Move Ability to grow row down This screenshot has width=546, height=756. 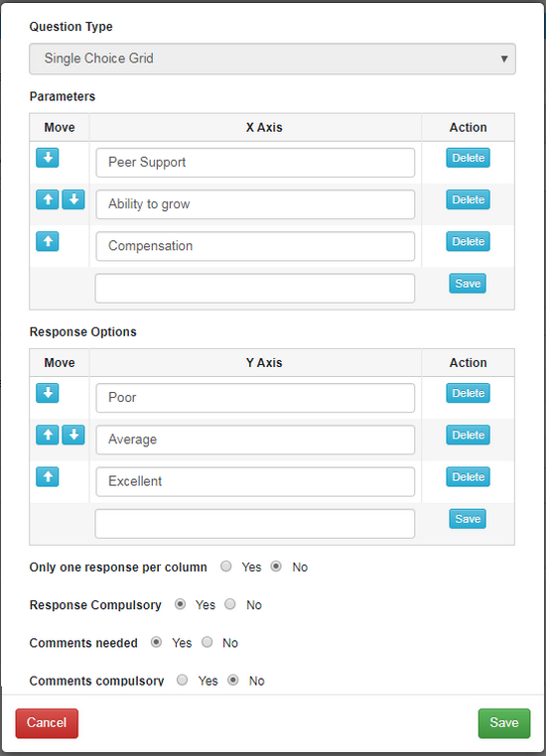[x=73, y=199]
